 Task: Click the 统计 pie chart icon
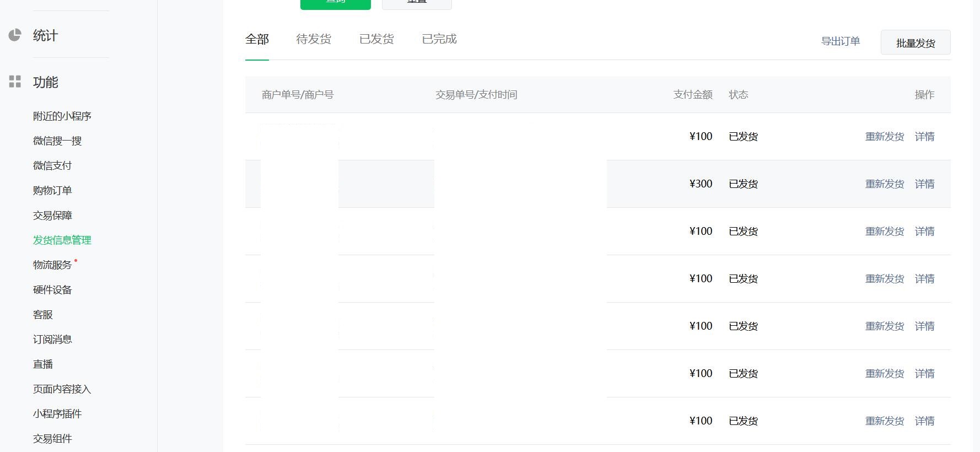tap(15, 35)
